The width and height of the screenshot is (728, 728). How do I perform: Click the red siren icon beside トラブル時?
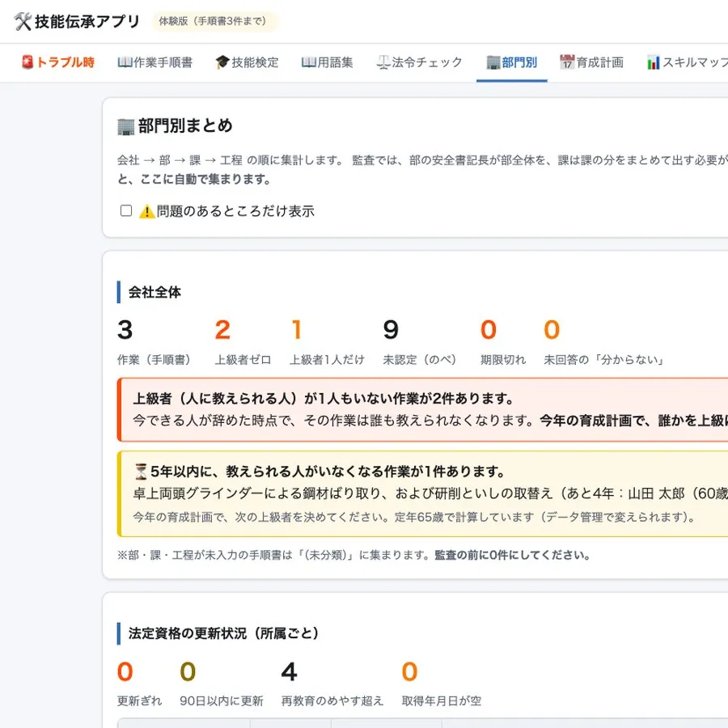click(x=28, y=61)
